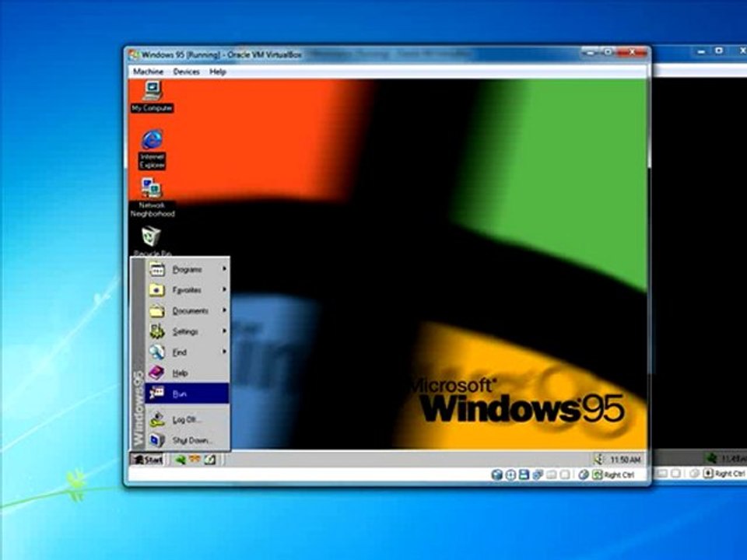Click Windows 95 VirtualBox window title bar
This screenshot has height=560, width=747.
(x=352, y=54)
